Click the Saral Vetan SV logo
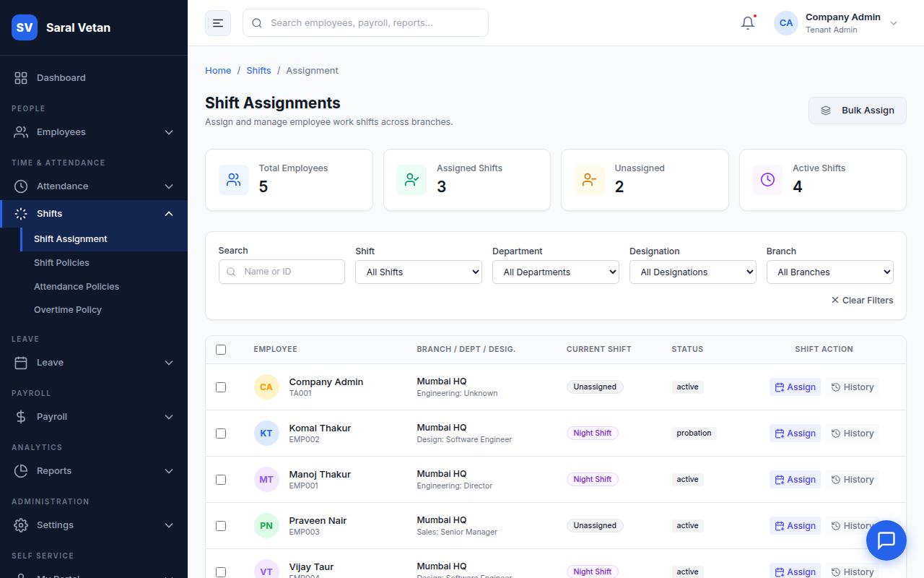Viewport: 924px width, 578px height. (25, 27)
